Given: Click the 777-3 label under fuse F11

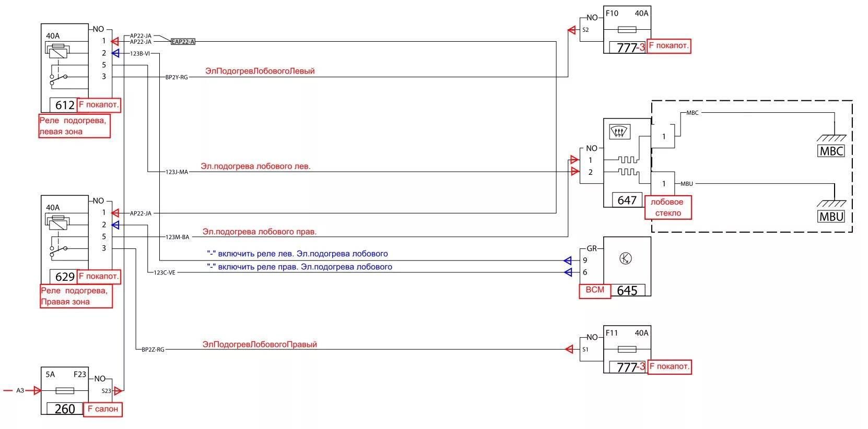Looking at the screenshot, I should tap(631, 367).
